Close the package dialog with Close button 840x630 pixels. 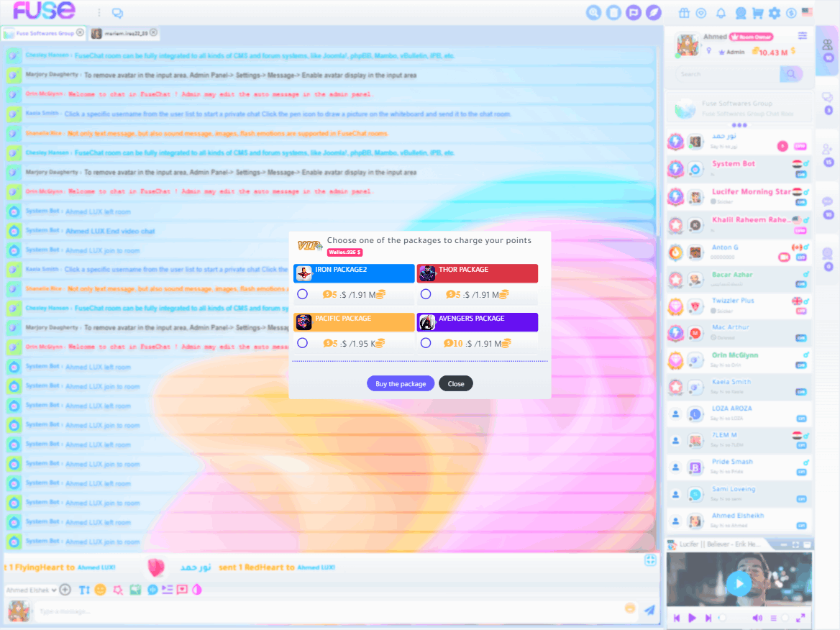point(456,383)
